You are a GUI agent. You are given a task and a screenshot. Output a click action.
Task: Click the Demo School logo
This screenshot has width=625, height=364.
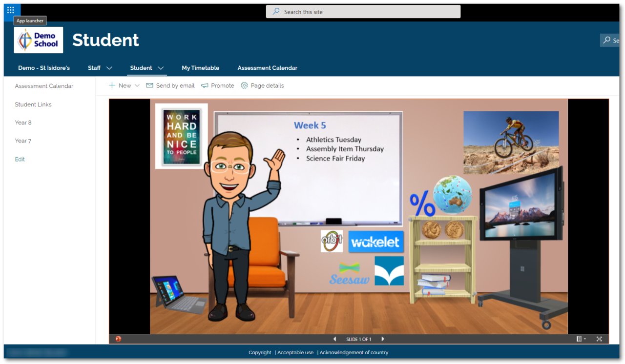(39, 40)
